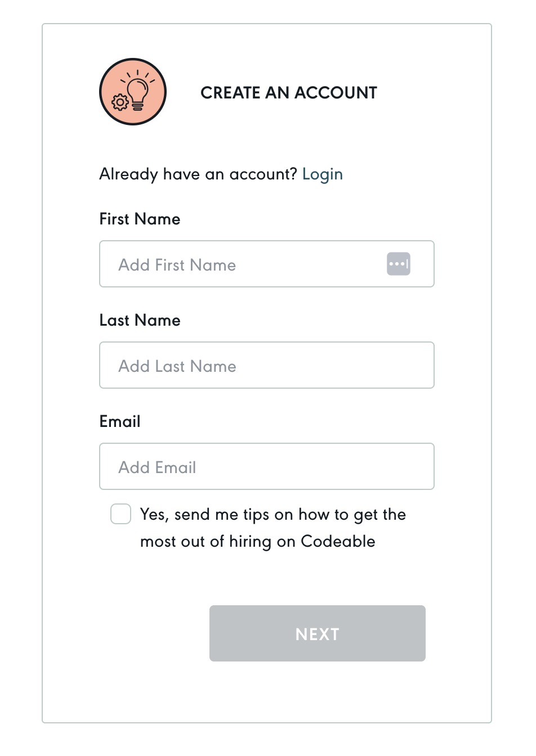Click the 'Add First Name' placeholder text
The image size is (536, 756).
click(177, 265)
